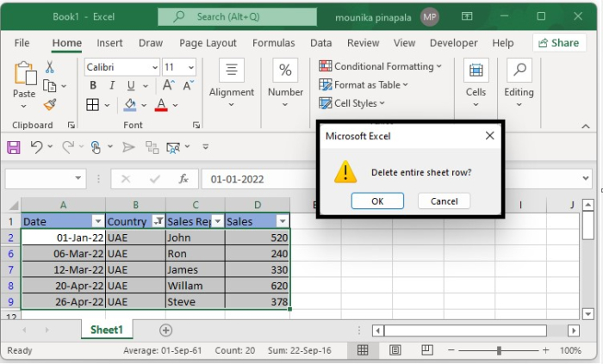Click the Paste clipboard icon

pos(25,73)
